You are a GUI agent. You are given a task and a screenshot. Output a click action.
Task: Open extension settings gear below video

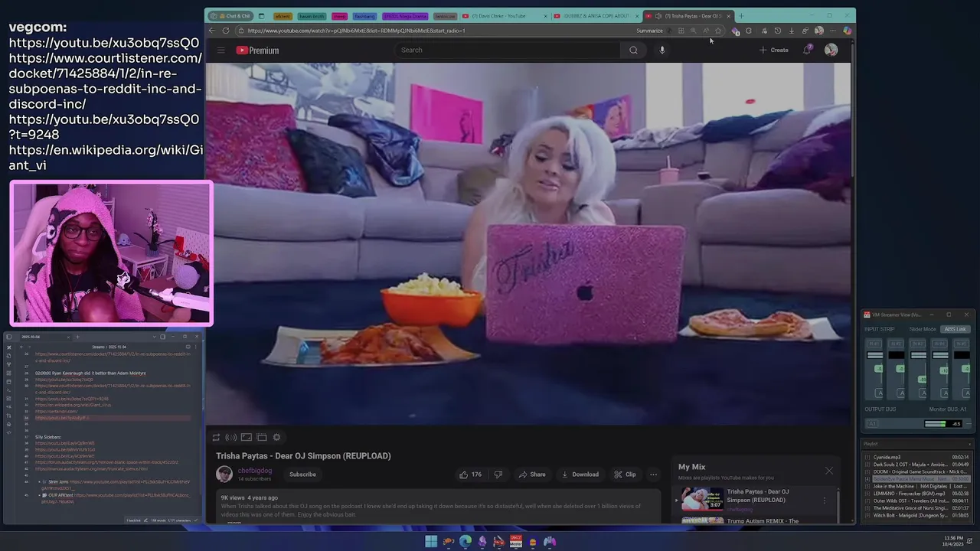coord(276,438)
